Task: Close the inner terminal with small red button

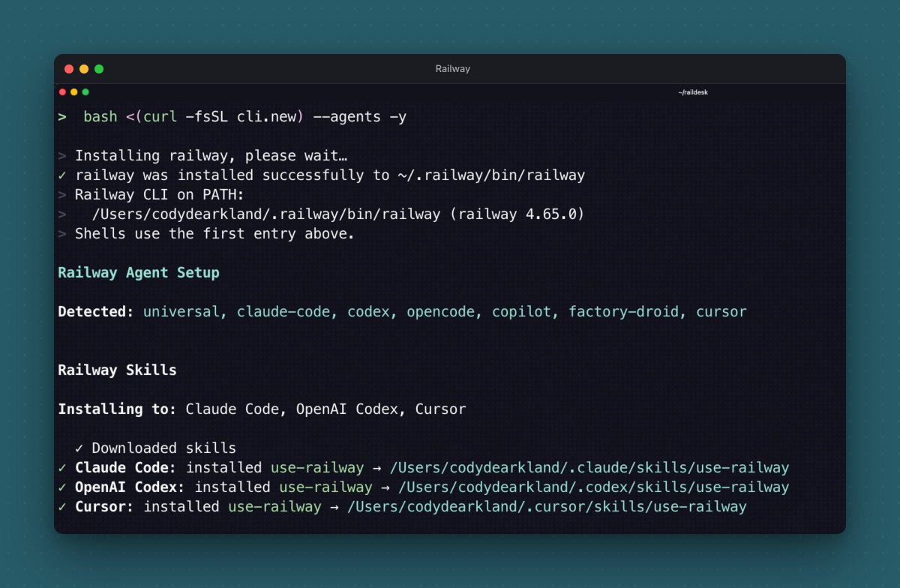Action: 63,92
